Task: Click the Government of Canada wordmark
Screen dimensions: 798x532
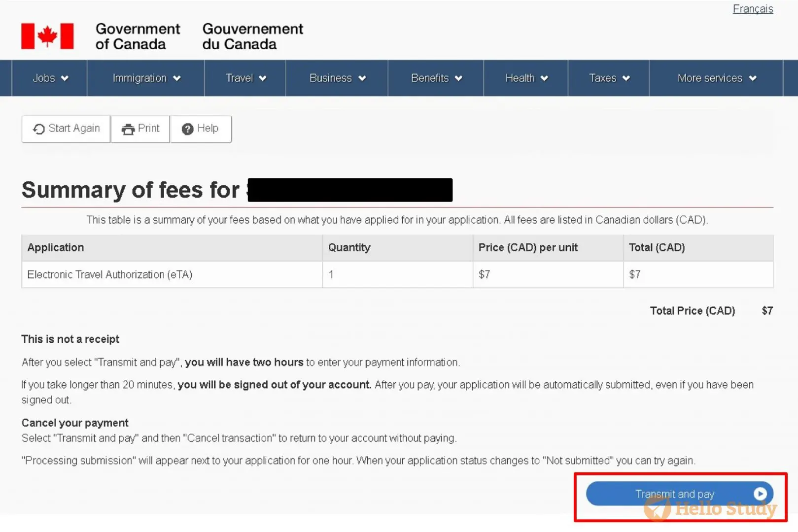Action: click(138, 36)
